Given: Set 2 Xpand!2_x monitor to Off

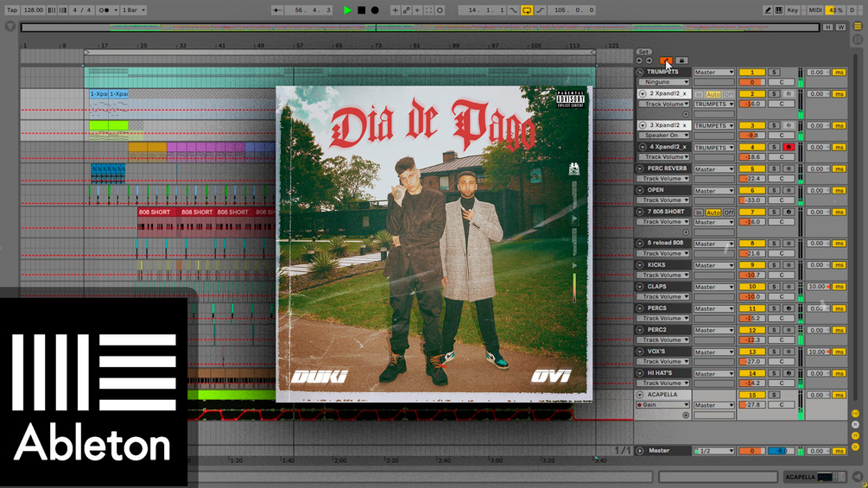Looking at the screenshot, I should pos(729,95).
